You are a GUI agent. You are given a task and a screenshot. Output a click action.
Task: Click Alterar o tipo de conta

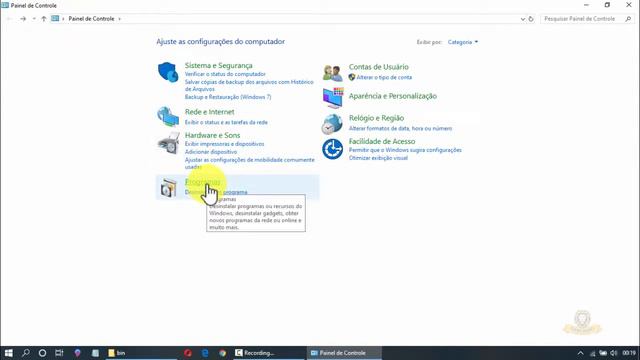coord(384,77)
